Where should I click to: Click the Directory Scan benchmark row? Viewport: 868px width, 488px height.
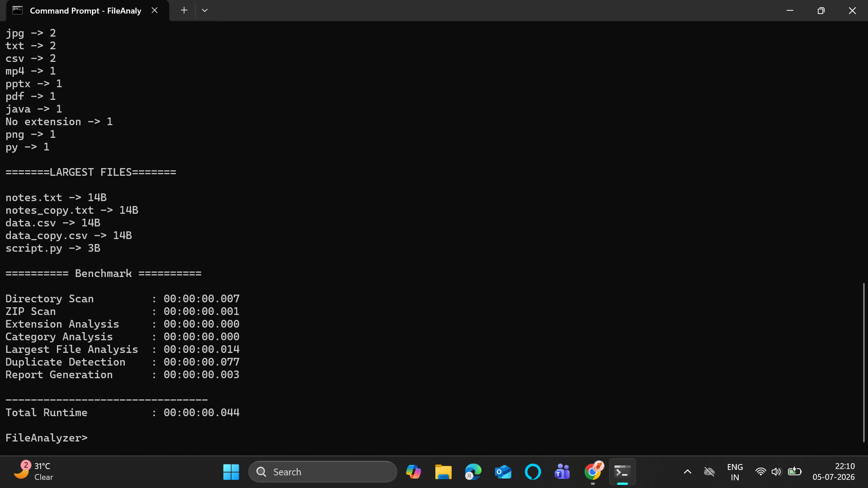click(x=123, y=299)
